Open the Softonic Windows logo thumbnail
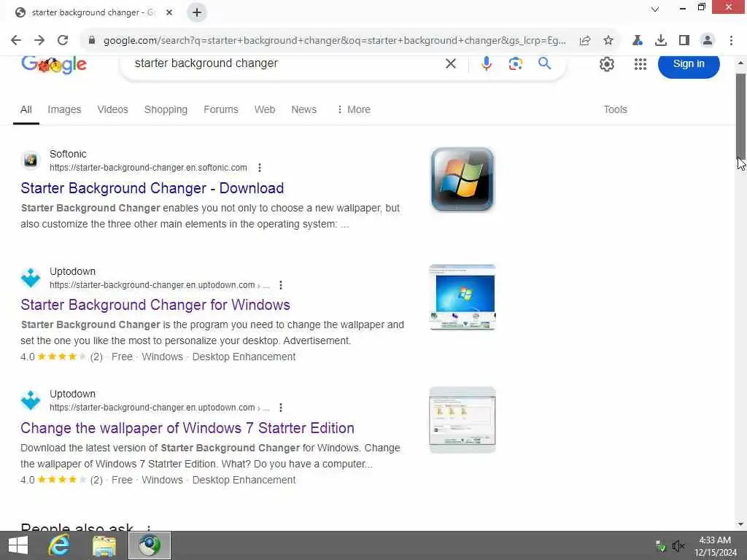The height and width of the screenshot is (560, 747). pos(462,179)
